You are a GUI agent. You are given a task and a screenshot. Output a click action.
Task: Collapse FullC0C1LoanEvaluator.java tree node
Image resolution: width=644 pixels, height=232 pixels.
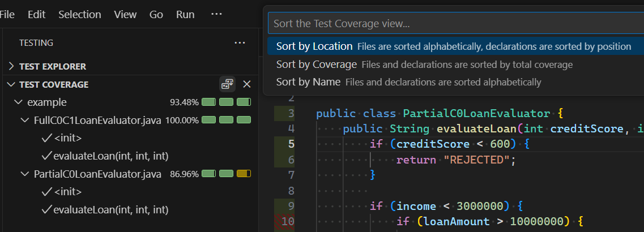[x=25, y=121]
